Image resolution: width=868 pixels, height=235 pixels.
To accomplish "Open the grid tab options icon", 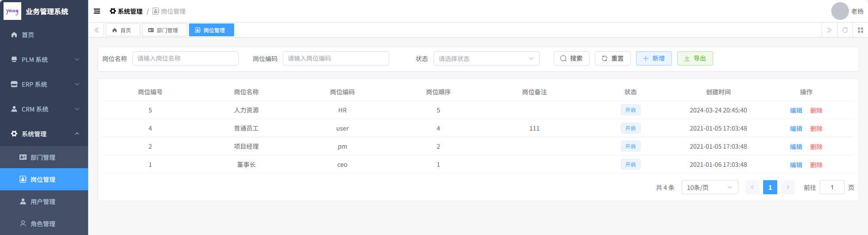I will [860, 30].
